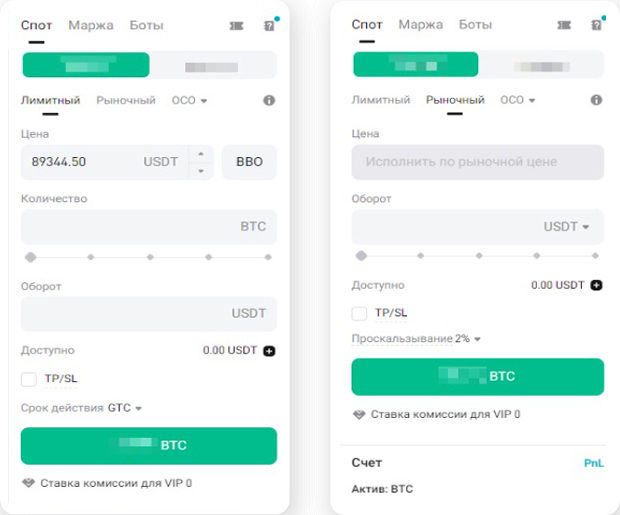Viewport: 620px width, 515px height.
Task: Click the BBO button next to price
Action: [249, 162]
